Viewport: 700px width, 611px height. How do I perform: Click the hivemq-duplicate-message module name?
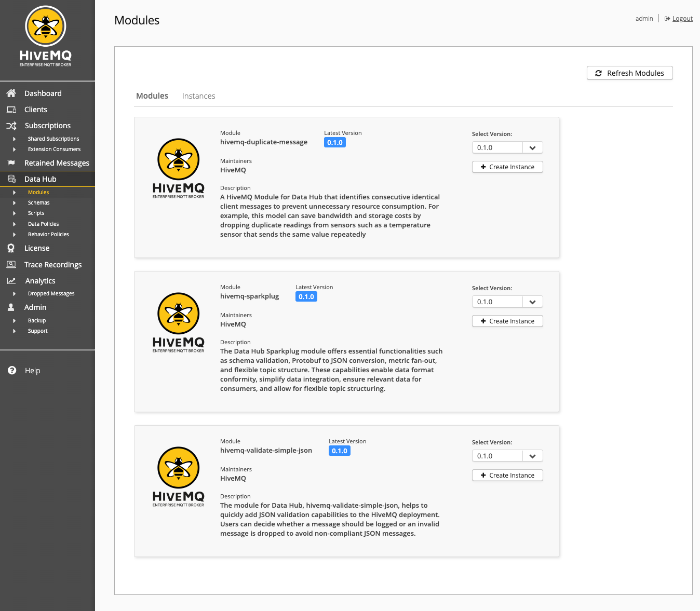(x=264, y=142)
